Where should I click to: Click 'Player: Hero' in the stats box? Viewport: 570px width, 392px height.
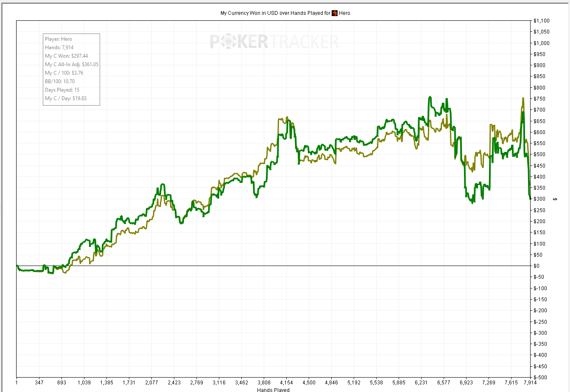click(59, 39)
